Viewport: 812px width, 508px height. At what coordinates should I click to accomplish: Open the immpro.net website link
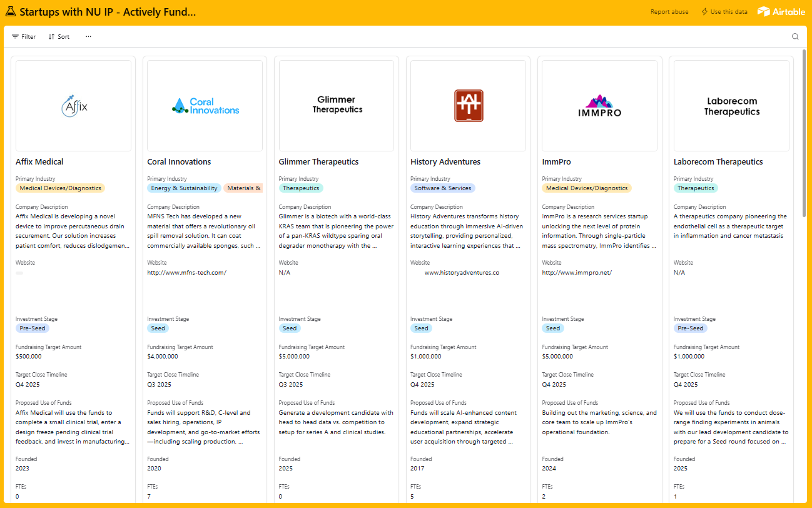[576, 273]
